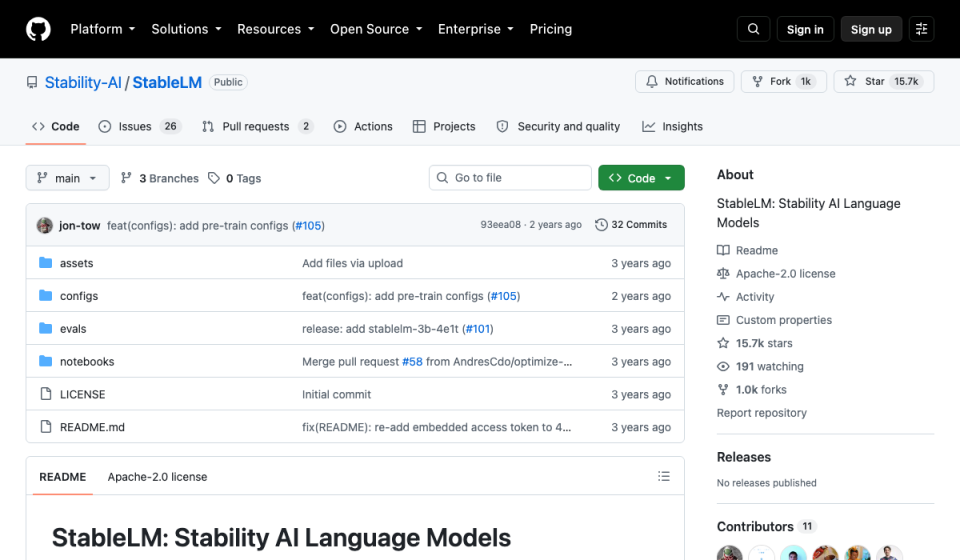Click Sign in button
This screenshot has height=560, width=960.
click(x=805, y=29)
